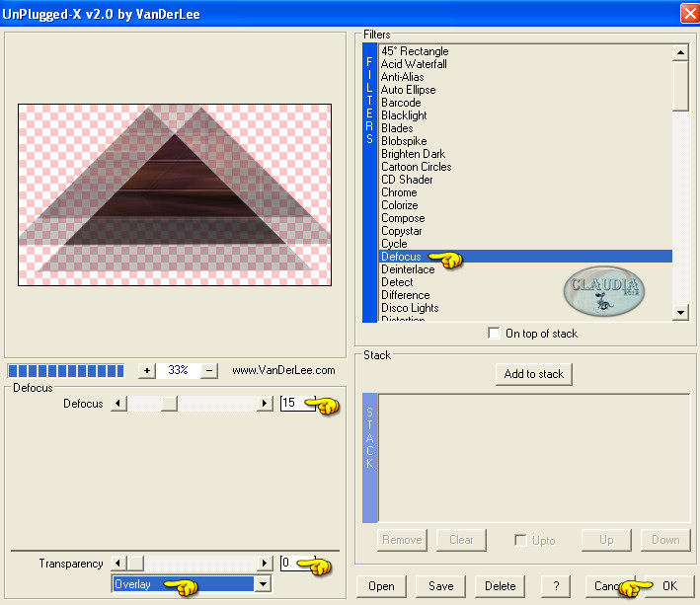The height and width of the screenshot is (605, 700).
Task: Move stack item Down
Action: 665,540
